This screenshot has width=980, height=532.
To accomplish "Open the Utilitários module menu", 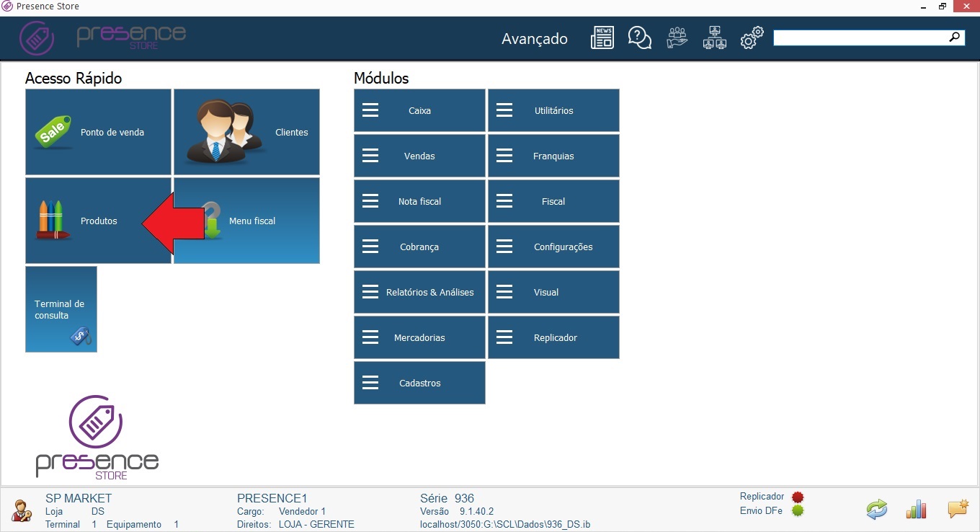I will [x=553, y=110].
